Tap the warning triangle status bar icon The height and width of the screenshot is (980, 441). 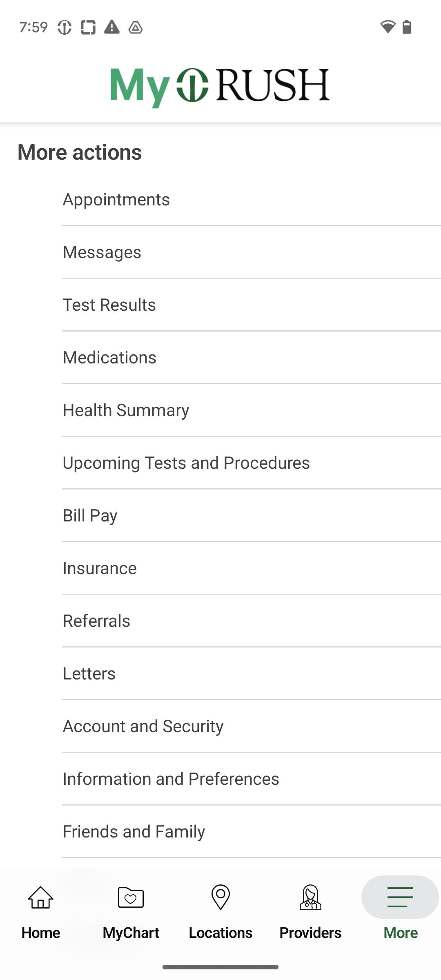[x=111, y=27]
